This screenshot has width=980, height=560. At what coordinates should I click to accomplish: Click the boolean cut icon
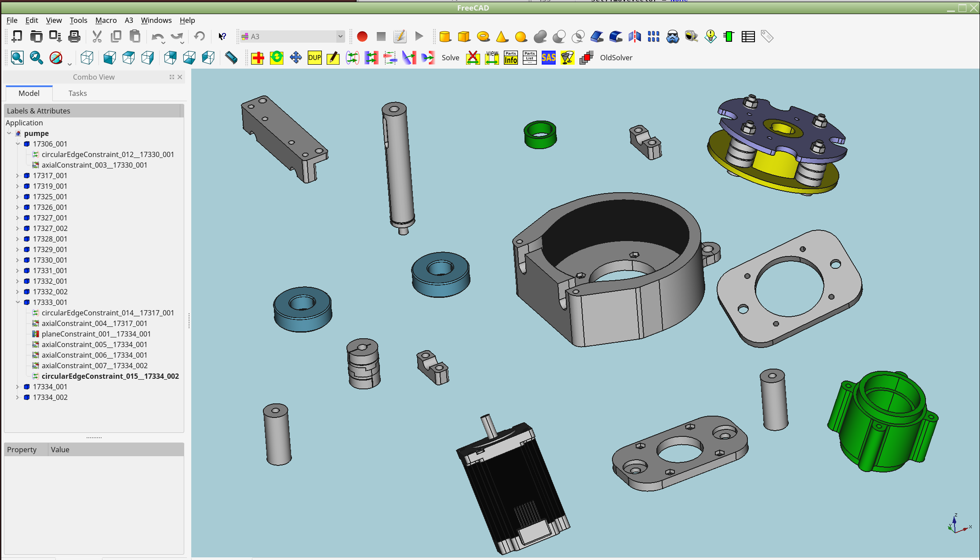(x=559, y=37)
